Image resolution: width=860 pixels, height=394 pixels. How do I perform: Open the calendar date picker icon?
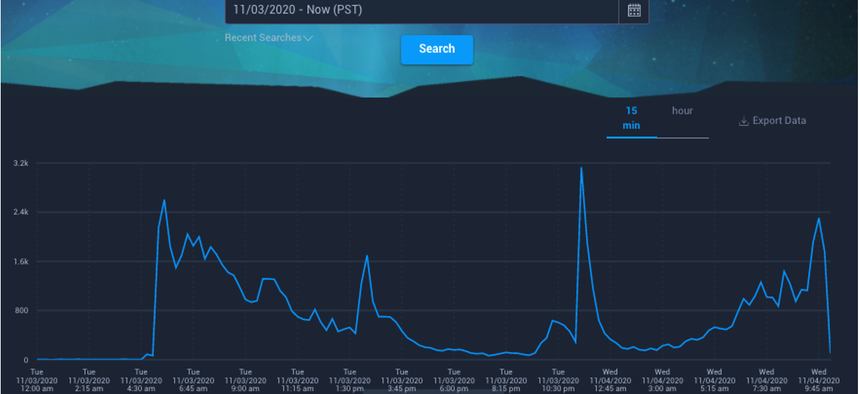634,10
